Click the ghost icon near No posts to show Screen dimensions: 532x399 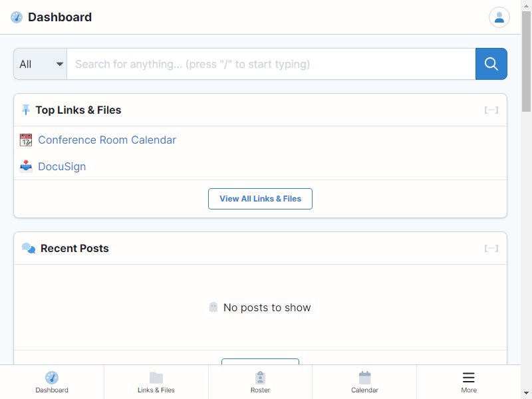coord(213,307)
